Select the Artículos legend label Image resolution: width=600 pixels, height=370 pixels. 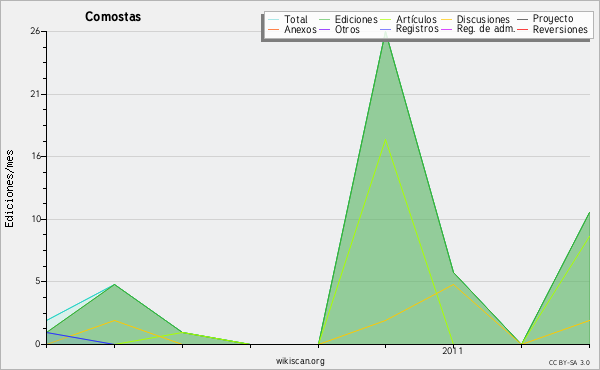pyautogui.click(x=416, y=19)
